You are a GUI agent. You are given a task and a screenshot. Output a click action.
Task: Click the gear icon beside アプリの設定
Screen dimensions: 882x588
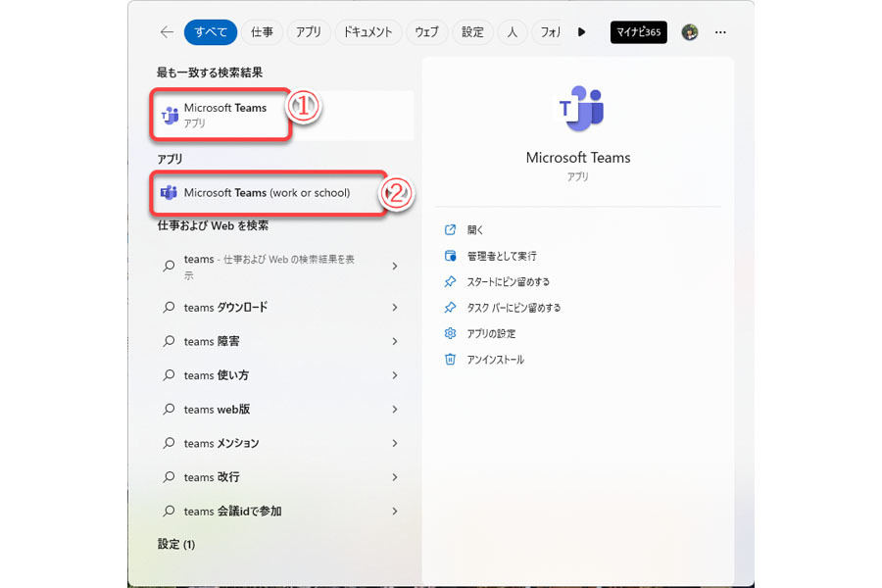click(x=450, y=333)
